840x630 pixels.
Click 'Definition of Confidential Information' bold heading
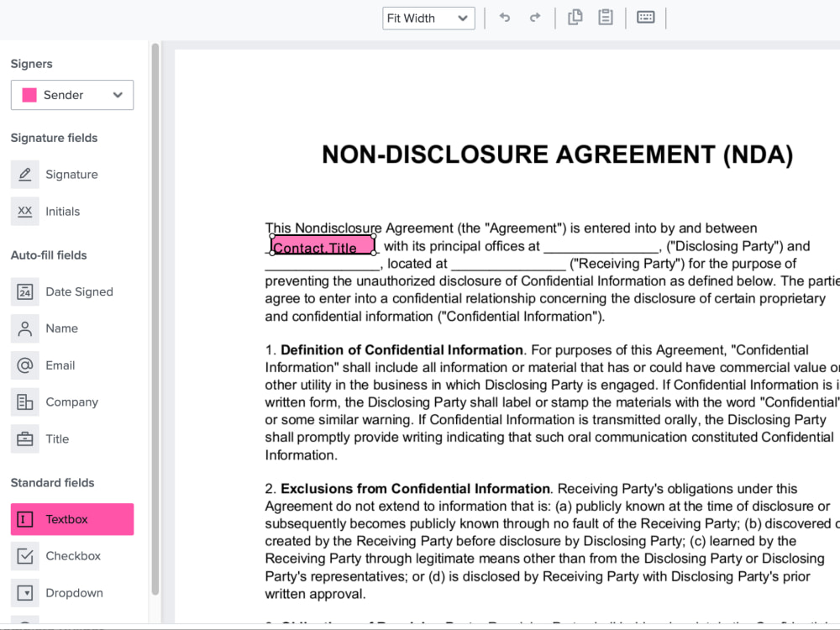402,349
